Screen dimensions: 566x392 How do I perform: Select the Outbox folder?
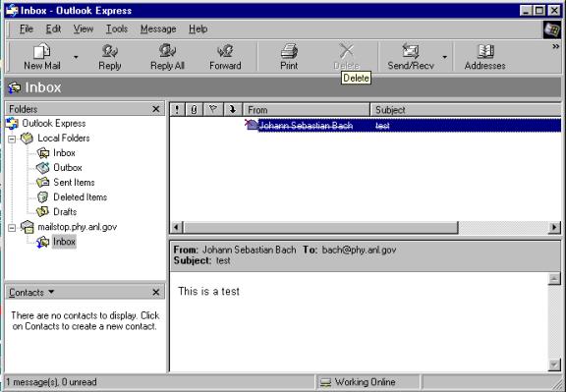[x=68, y=168]
